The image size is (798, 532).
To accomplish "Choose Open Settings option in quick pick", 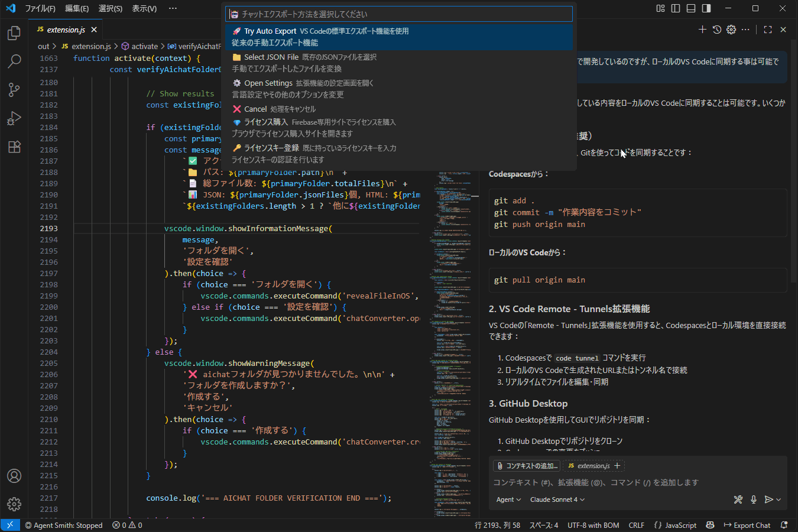I will click(x=400, y=89).
